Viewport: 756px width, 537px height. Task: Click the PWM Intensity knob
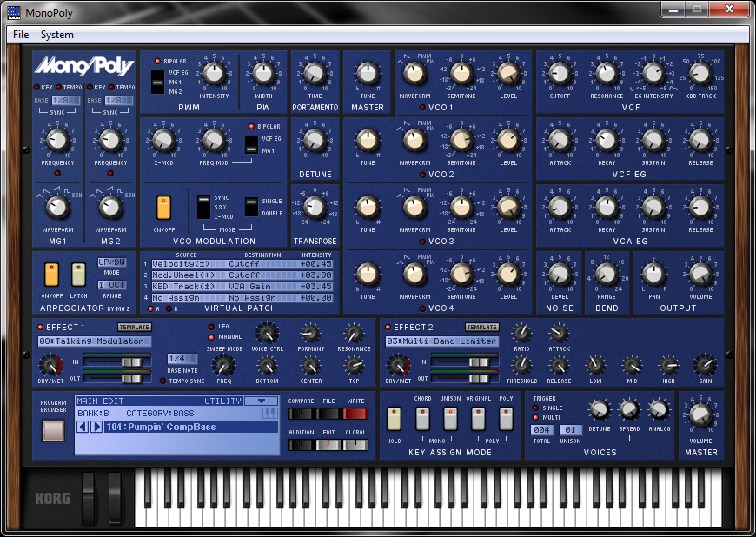tap(214, 74)
